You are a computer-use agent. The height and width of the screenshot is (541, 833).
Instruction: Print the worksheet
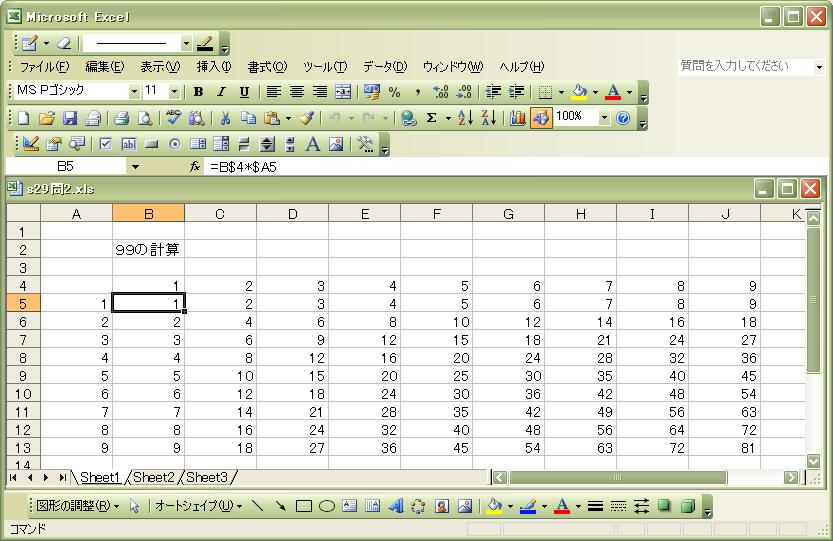pyautogui.click(x=122, y=118)
